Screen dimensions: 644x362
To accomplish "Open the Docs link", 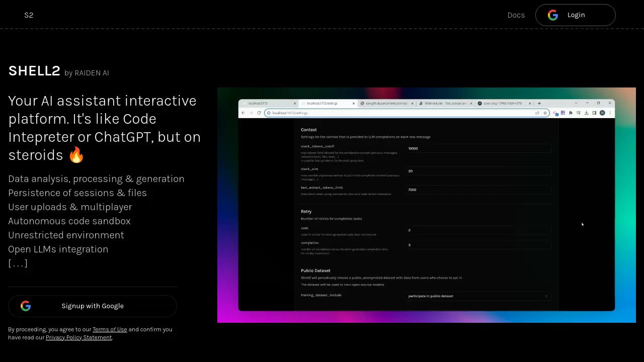I will [x=516, y=15].
